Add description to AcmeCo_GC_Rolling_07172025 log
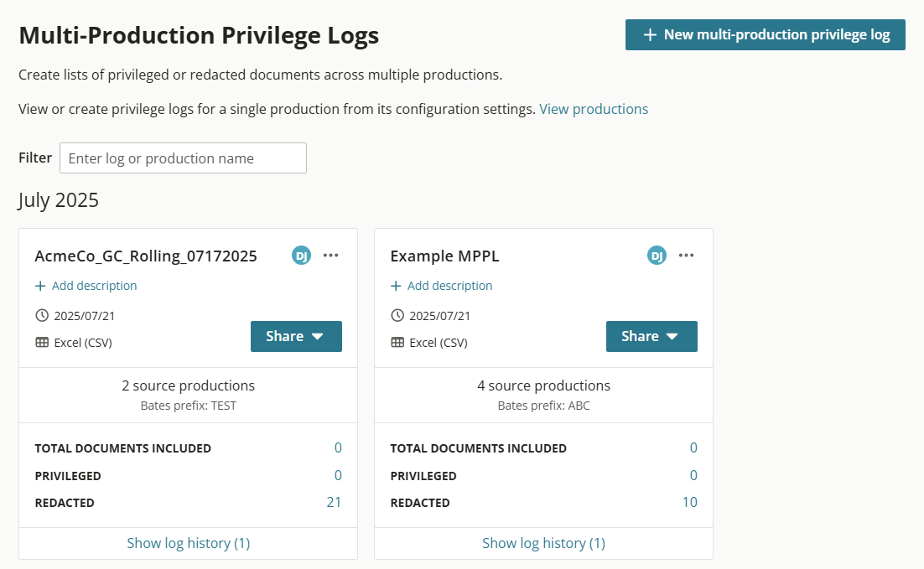Image resolution: width=924 pixels, height=569 pixels. pyautogui.click(x=86, y=286)
